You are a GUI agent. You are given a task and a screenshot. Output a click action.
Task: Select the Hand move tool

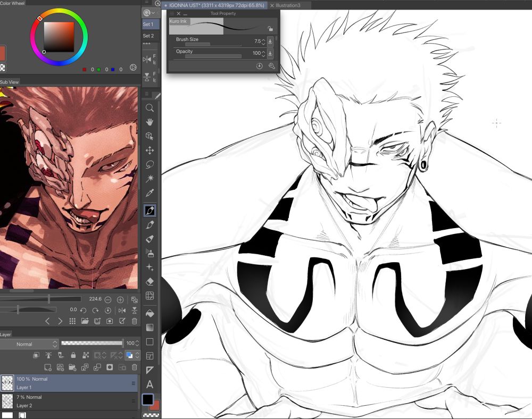point(149,122)
